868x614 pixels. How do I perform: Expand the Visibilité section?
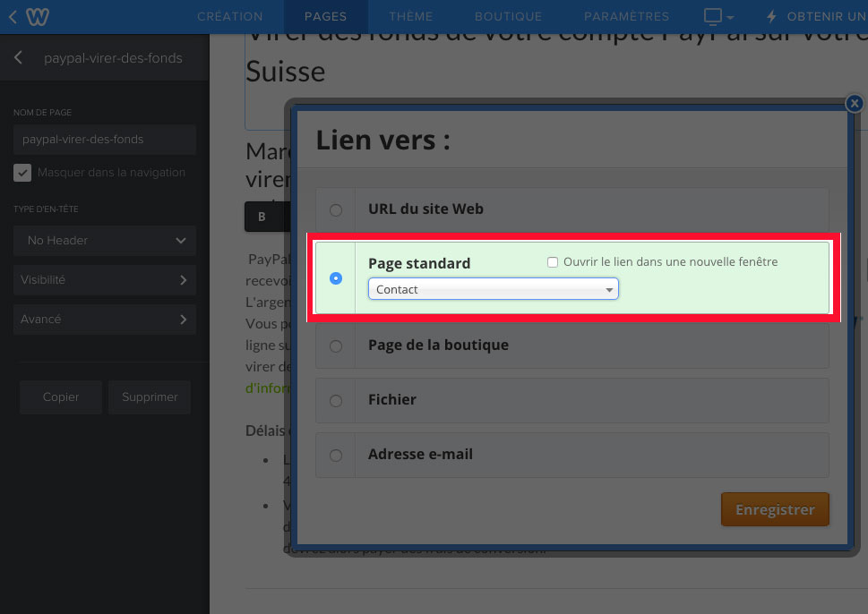click(105, 280)
